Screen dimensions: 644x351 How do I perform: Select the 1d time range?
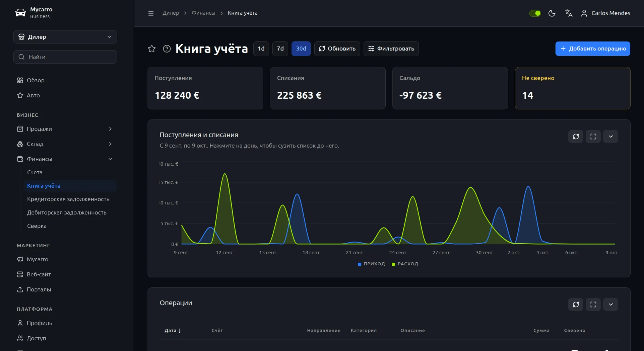261,49
